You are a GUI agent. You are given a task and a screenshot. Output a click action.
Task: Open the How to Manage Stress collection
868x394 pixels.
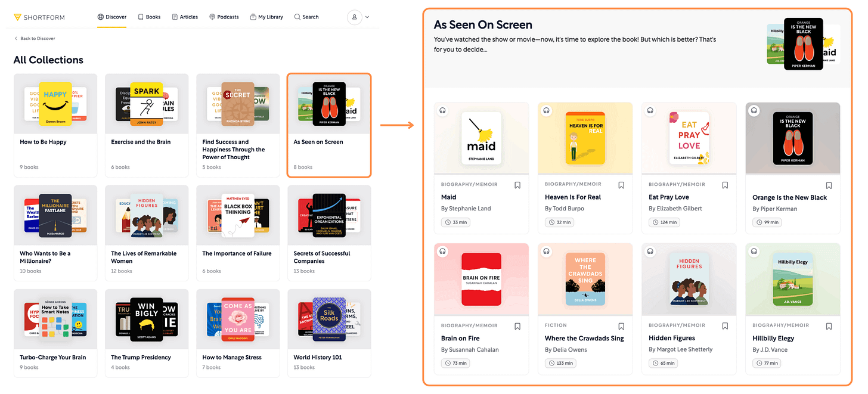238,333
